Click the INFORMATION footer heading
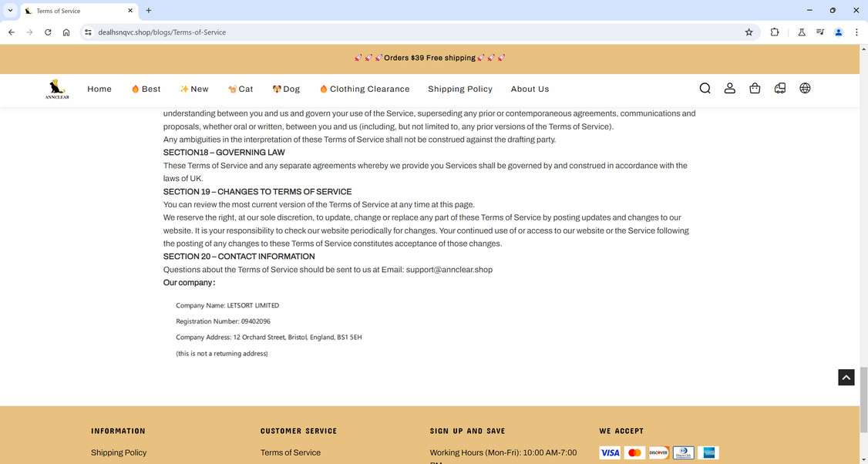The image size is (868, 464). (x=118, y=431)
